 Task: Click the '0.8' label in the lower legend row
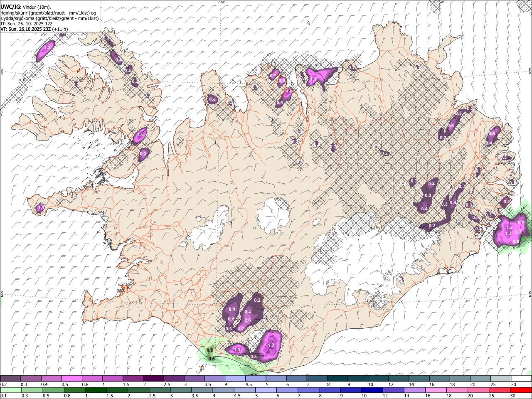pyautogui.click(x=67, y=396)
